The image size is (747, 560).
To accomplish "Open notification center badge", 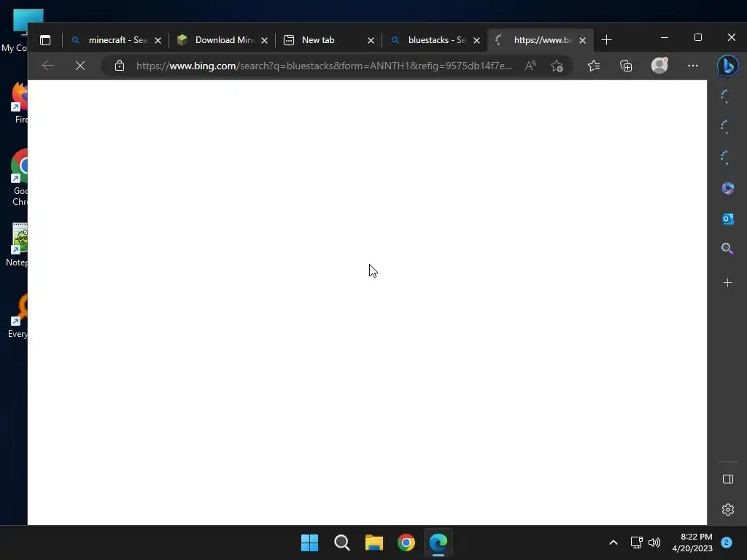I will coord(727,542).
